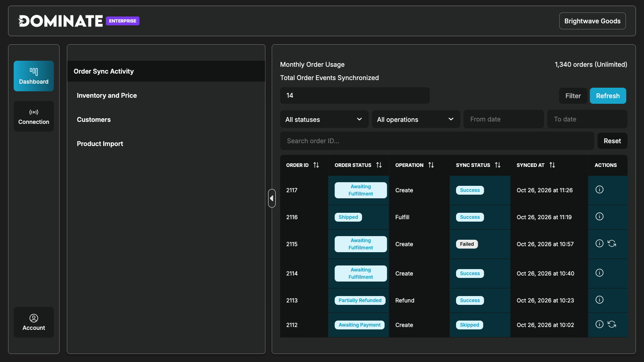
Task: View info for order 2115
Action: pyautogui.click(x=599, y=243)
